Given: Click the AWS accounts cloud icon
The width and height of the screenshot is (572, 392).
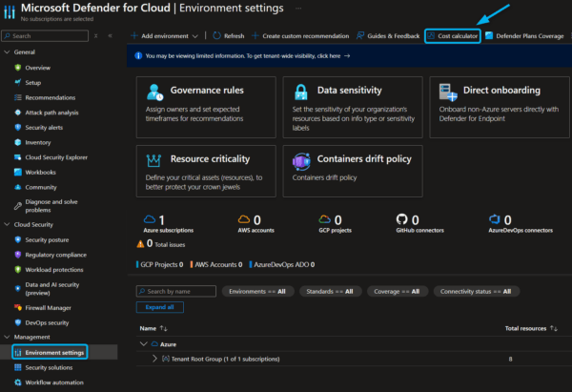Looking at the screenshot, I should tap(244, 219).
